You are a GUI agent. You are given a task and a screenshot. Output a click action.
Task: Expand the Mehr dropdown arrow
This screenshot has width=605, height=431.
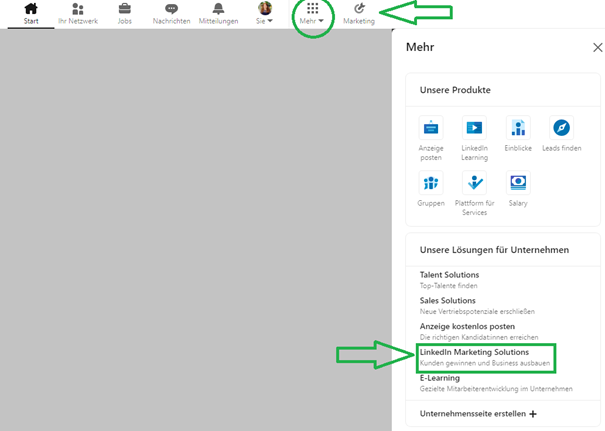pyautogui.click(x=321, y=21)
